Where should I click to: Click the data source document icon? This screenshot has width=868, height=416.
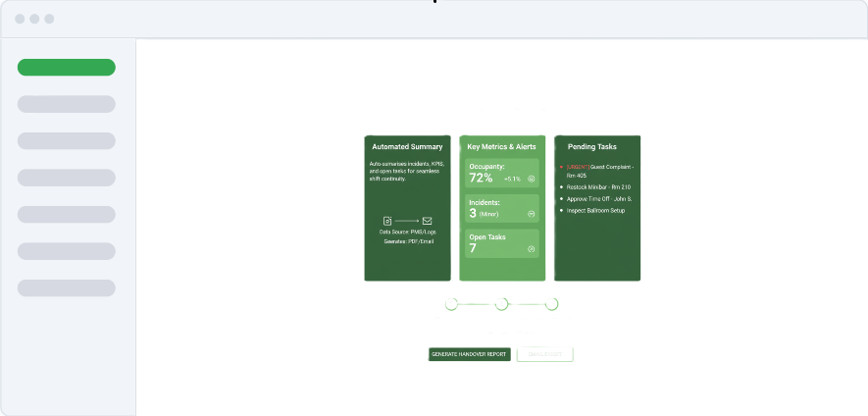tap(387, 221)
